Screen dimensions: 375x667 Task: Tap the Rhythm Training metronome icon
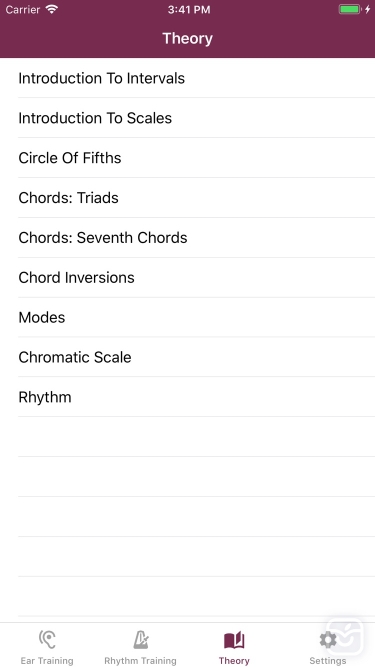140,640
